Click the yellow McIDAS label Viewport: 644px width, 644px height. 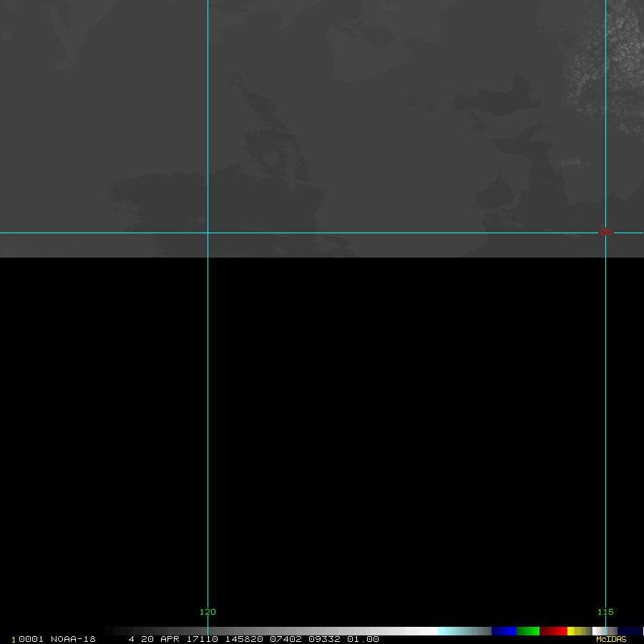611,639
